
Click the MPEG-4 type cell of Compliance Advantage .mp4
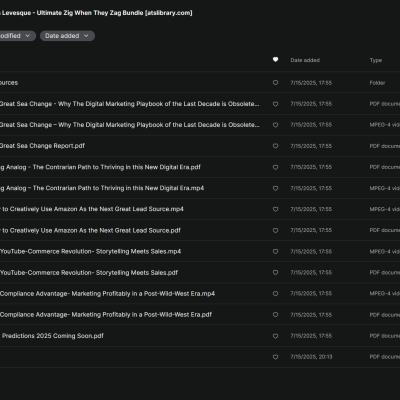385,294
